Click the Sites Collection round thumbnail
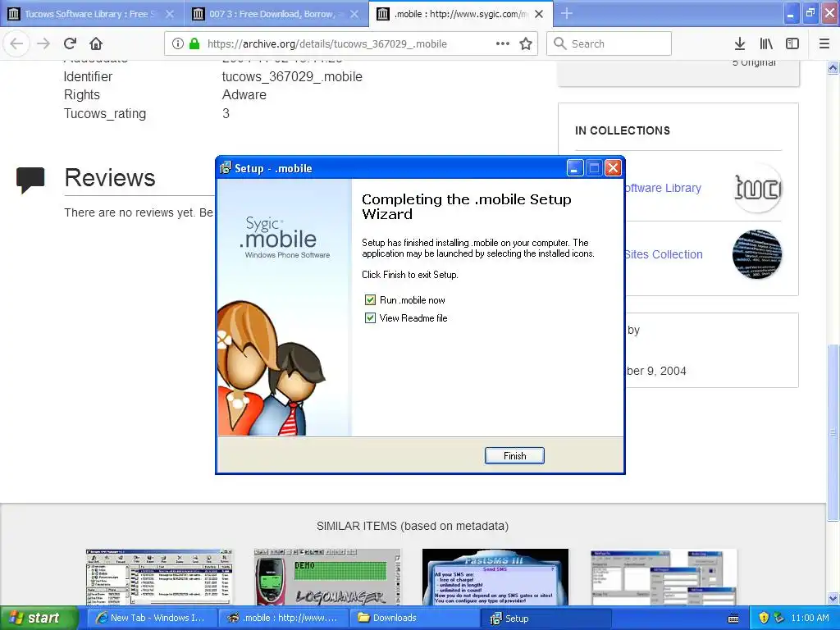The image size is (840, 630). (x=756, y=254)
